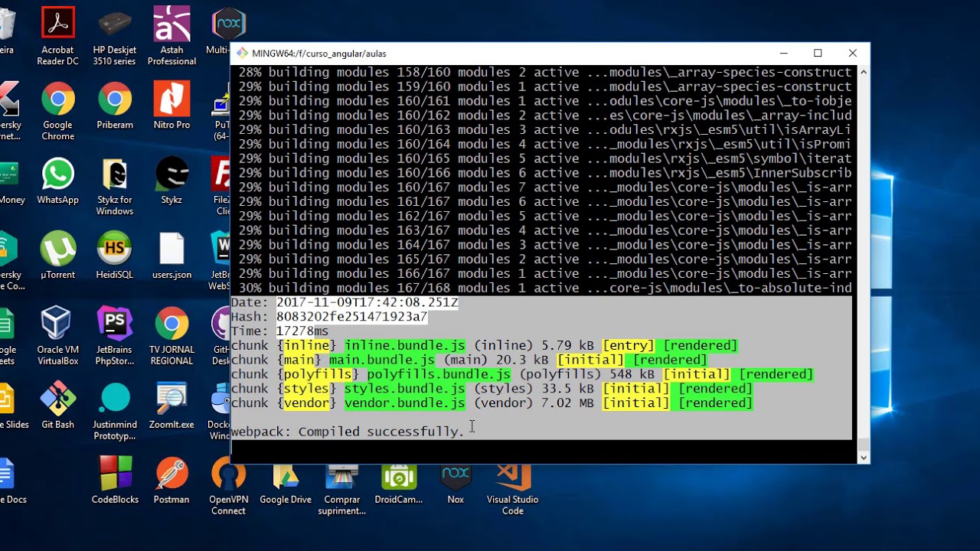Screen dimensions: 980x551
Task: Click styles.bundle.js in terminal output
Action: tap(404, 389)
